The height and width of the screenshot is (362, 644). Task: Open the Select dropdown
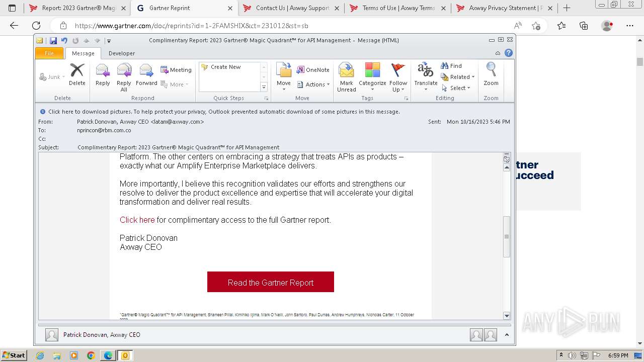coord(456,88)
